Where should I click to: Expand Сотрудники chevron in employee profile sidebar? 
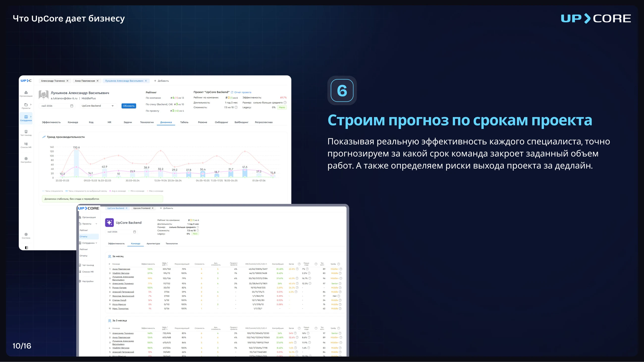coord(31,117)
